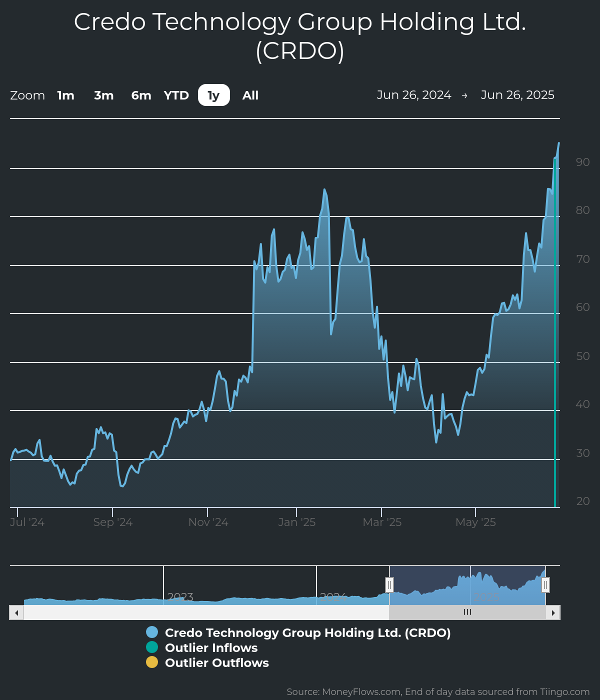Click the Jun 26, 2025 end date field

click(x=517, y=95)
